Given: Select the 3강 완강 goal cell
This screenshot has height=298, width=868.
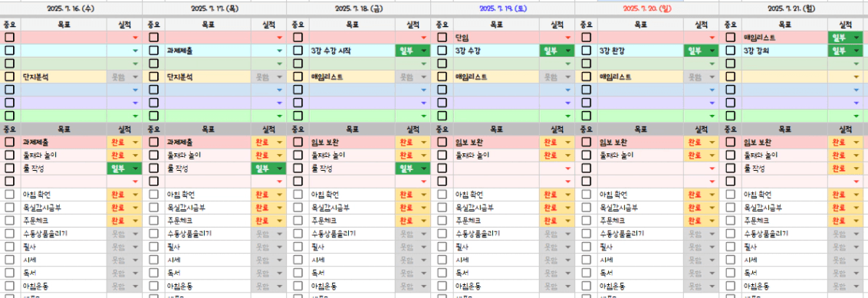Looking at the screenshot, I should [640, 51].
